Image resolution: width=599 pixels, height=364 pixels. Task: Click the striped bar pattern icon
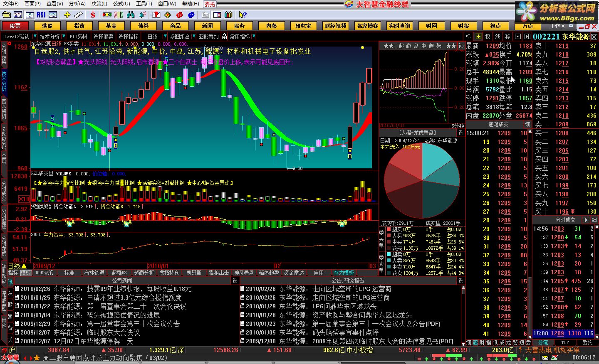tap(119, 15)
